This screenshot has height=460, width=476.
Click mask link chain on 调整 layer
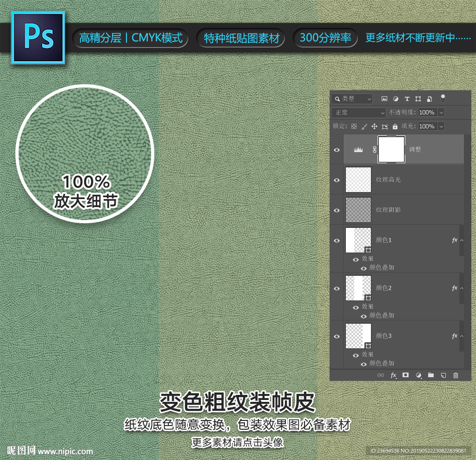(375, 149)
